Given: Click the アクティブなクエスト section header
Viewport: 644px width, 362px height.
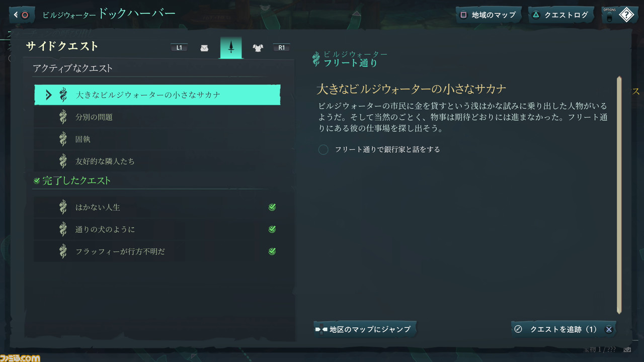Looking at the screenshot, I should point(73,68).
